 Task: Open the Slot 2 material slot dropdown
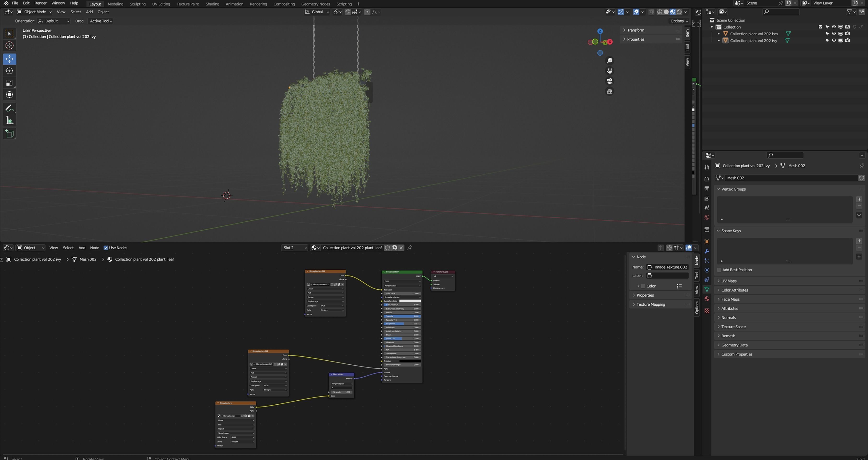(295, 248)
